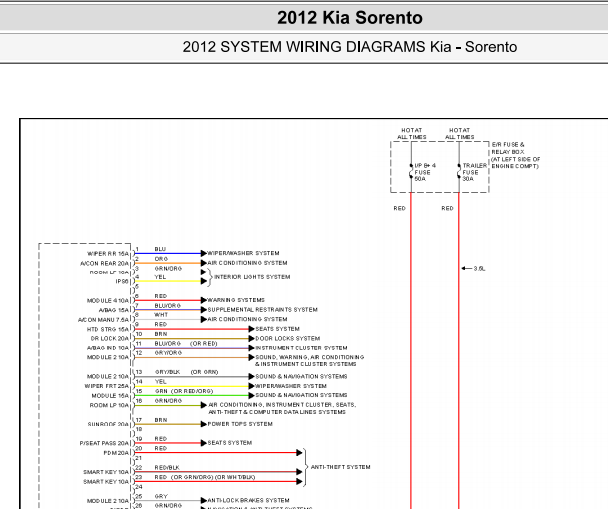Click the 'BLU' wire color on pin 1

[x=160, y=249]
